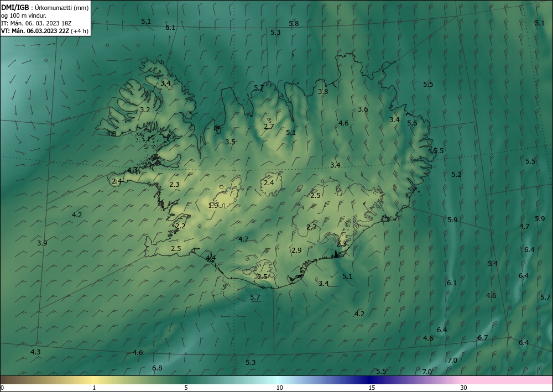Click the 4.8 value label
This screenshot has height=392, width=553.
111,134
